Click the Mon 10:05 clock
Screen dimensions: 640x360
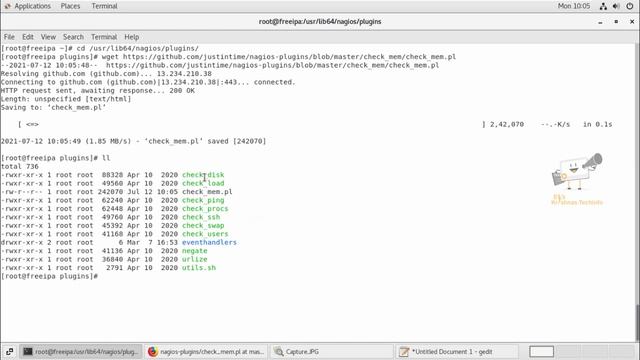pos(573,6)
